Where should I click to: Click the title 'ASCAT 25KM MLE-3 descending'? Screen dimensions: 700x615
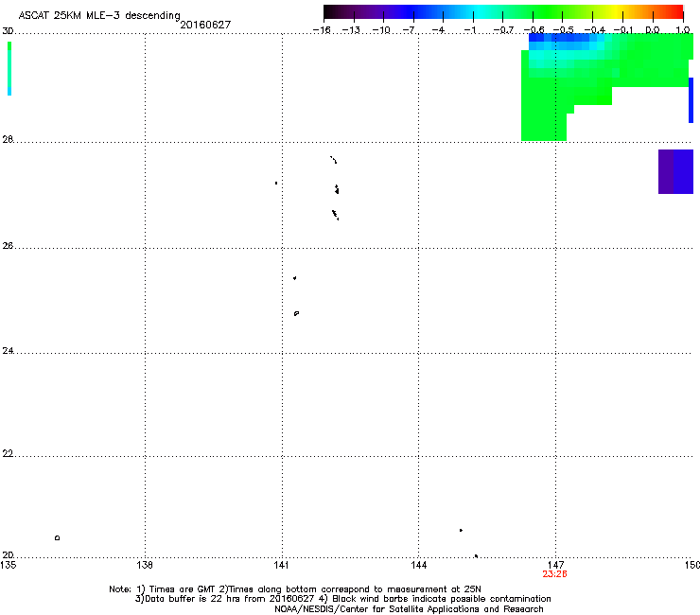99,15
